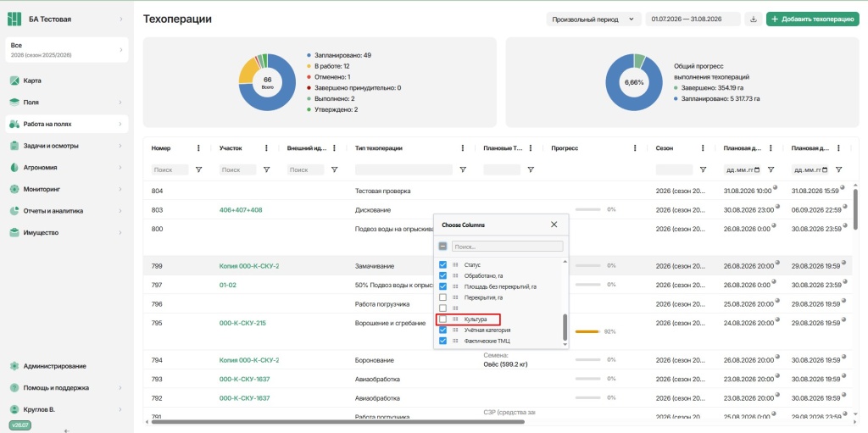
Task: Click the 01.07.2026 — 31.08.2026 date range field
Action: tap(693, 19)
